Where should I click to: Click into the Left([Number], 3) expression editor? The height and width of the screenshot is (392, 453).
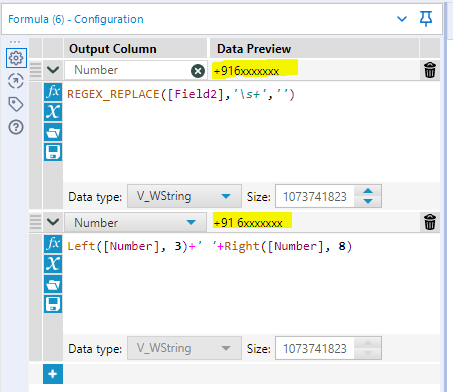251,284
